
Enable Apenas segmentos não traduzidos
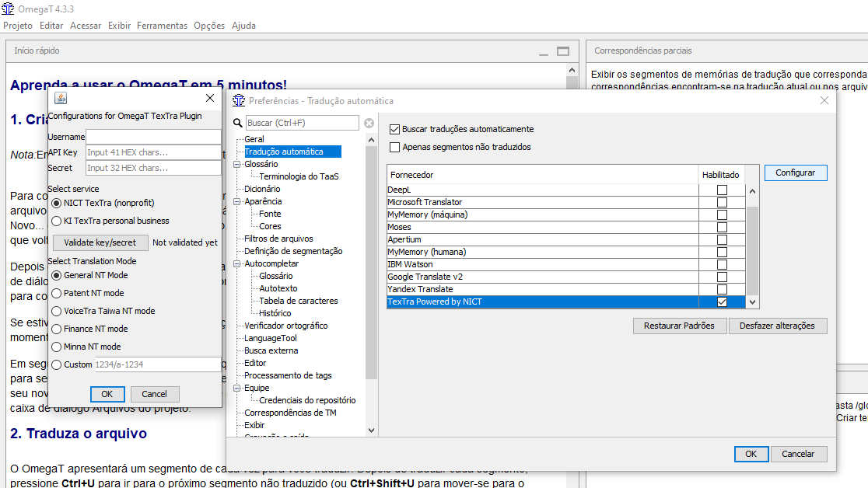[x=394, y=147]
